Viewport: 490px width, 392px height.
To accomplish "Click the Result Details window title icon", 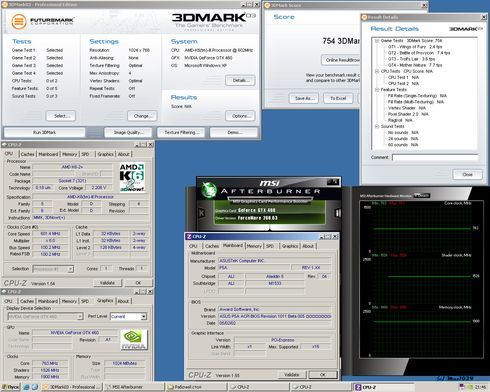I will [364, 17].
